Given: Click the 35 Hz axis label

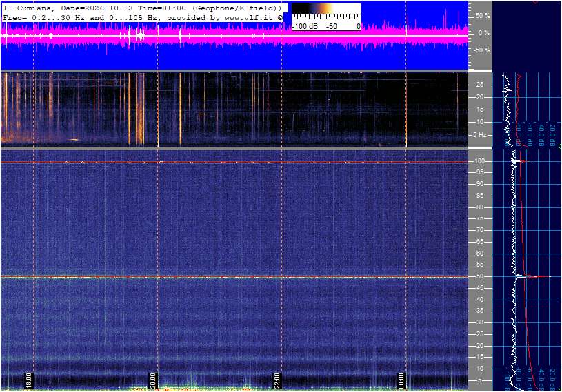Looking at the screenshot, I should point(479,311).
